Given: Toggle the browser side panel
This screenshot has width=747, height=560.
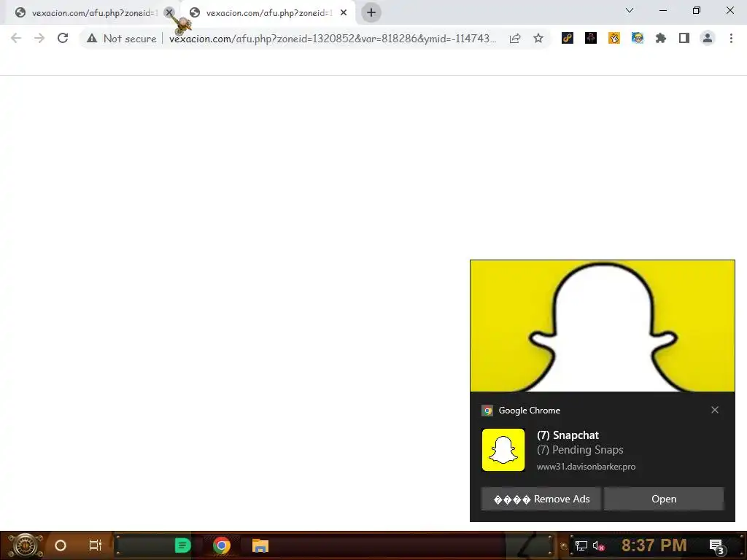Looking at the screenshot, I should pos(684,38).
